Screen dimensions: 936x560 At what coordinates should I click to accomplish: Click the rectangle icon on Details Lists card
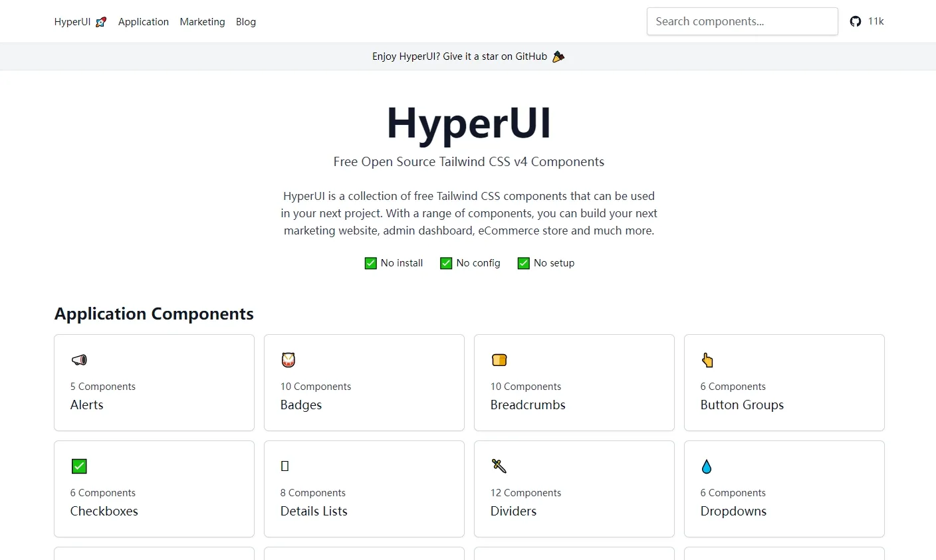pos(285,466)
